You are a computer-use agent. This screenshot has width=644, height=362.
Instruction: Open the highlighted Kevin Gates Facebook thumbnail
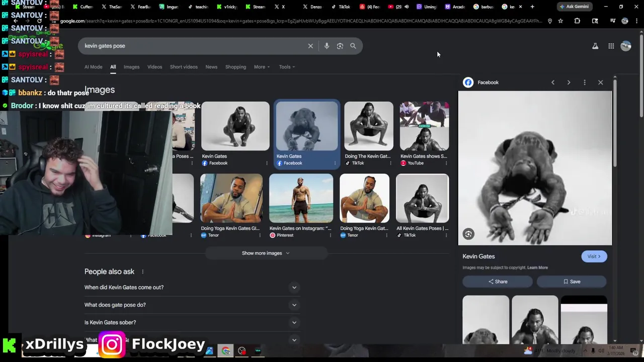click(x=307, y=126)
